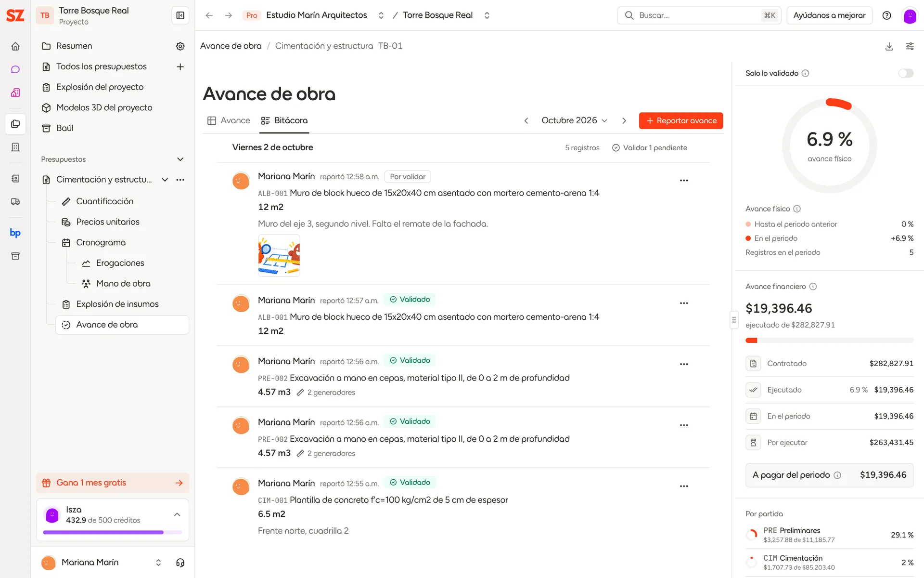Collapse the sidebar panel icon
The height and width of the screenshot is (578, 924).
point(180,15)
